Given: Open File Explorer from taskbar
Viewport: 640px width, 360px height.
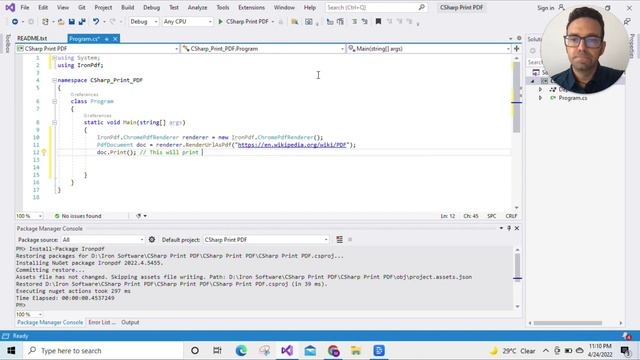Looking at the screenshot, I should pyautogui.click(x=356, y=351).
